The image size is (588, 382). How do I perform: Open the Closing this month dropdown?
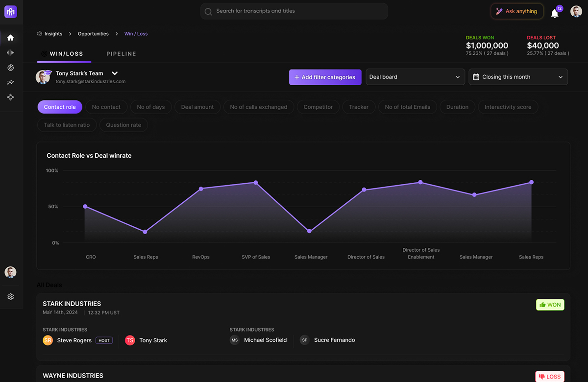pos(518,77)
